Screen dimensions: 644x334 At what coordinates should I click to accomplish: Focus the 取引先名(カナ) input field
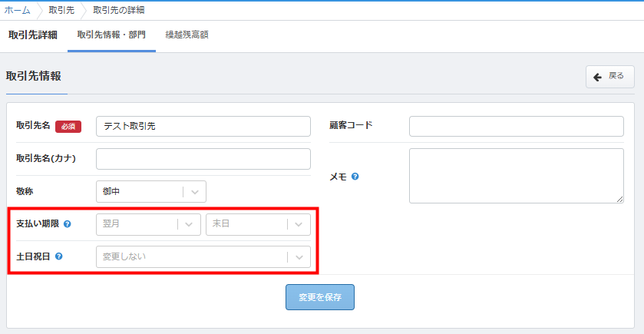point(203,158)
